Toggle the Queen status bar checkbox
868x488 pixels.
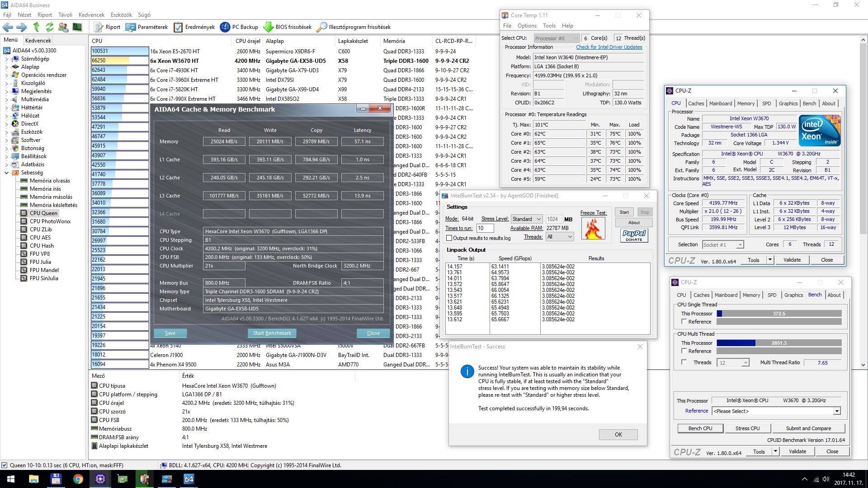point(4,465)
